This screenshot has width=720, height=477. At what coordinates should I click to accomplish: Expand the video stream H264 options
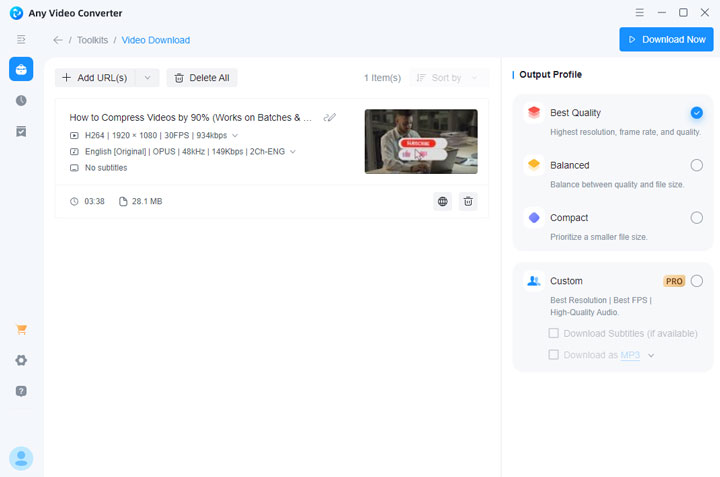pos(235,135)
